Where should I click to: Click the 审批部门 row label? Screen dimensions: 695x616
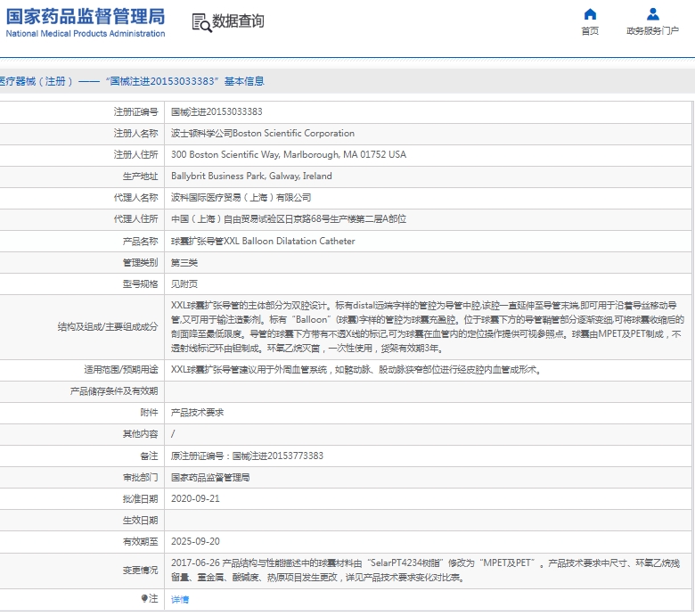click(x=140, y=477)
